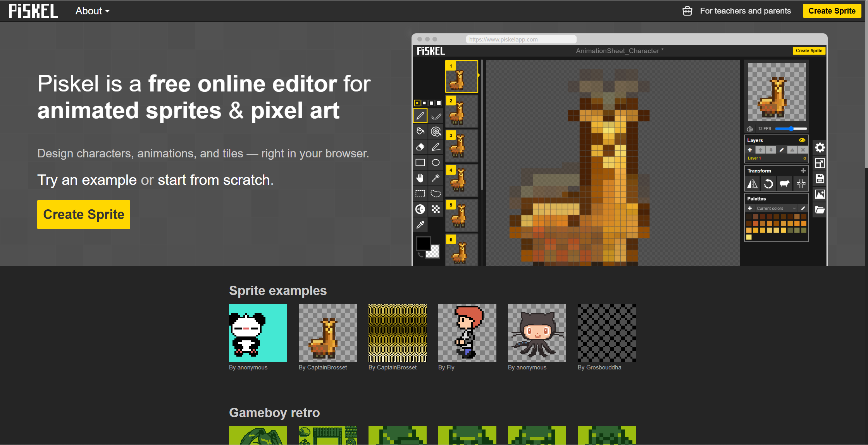Click the Piskel logo in navbar
868x445 pixels.
tap(33, 11)
